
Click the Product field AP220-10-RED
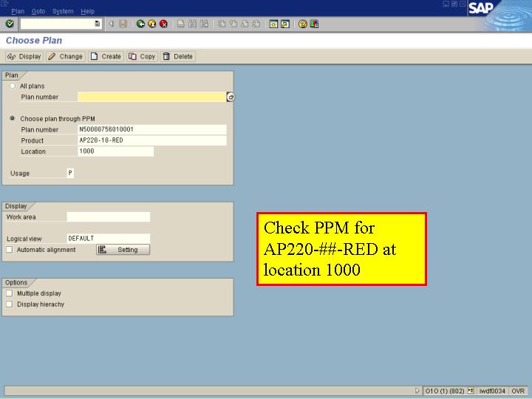point(152,140)
